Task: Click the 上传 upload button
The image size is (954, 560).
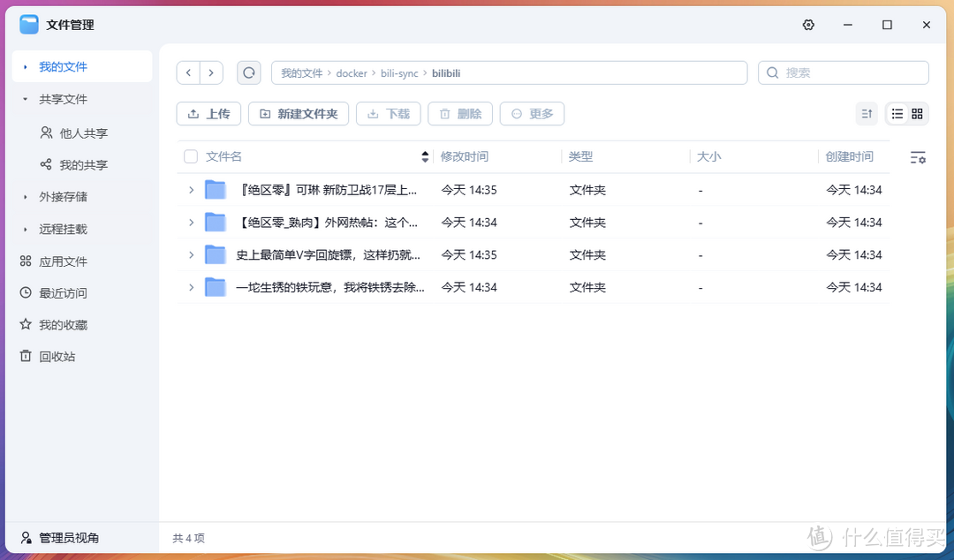Action: tap(208, 113)
